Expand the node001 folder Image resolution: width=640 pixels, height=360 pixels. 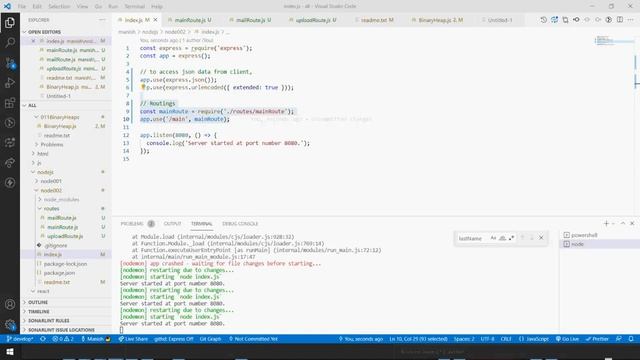[51, 181]
